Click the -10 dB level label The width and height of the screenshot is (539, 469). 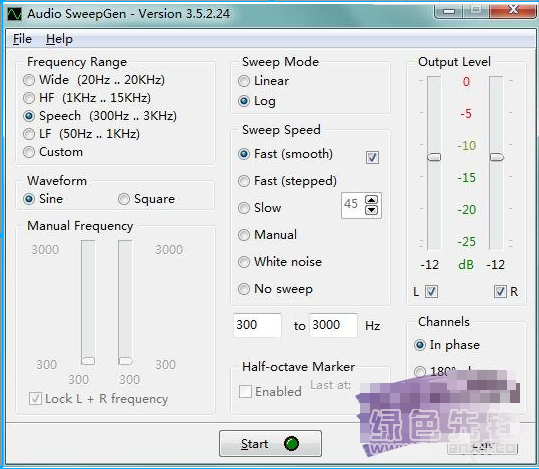[x=466, y=145]
